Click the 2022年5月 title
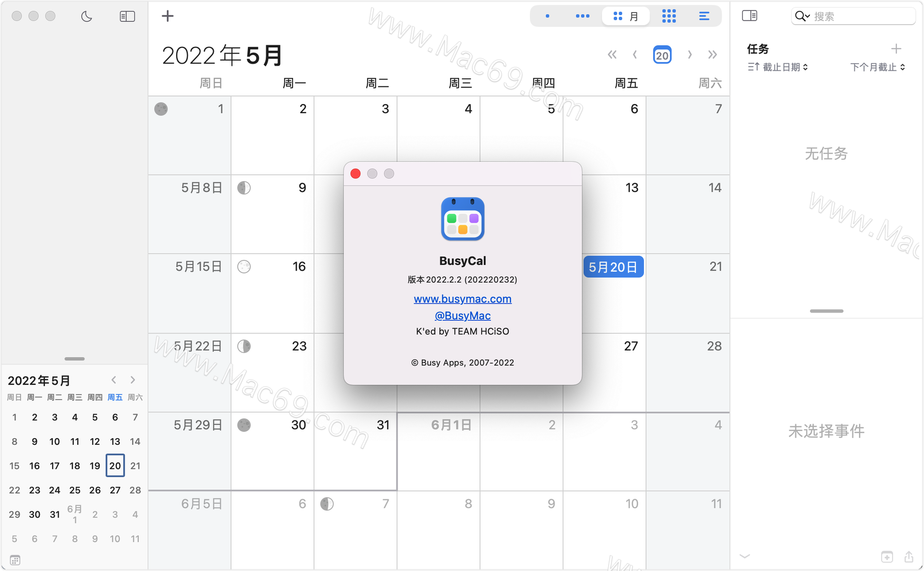Image resolution: width=924 pixels, height=571 pixels. (x=222, y=55)
